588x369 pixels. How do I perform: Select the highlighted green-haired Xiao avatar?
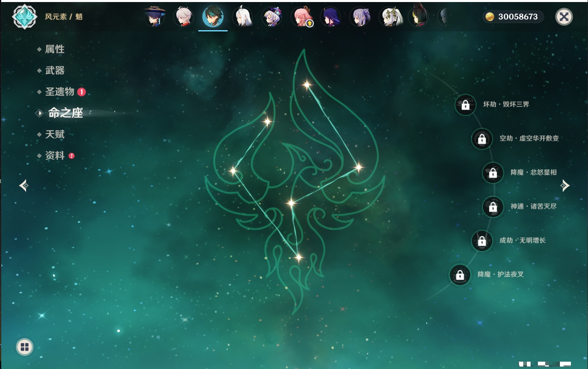(213, 17)
